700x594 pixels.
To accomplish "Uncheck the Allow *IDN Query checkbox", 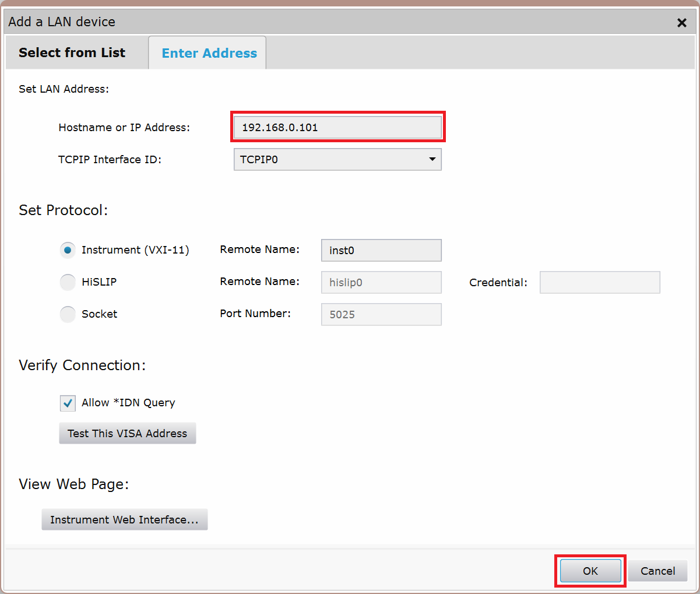I will coord(68,403).
